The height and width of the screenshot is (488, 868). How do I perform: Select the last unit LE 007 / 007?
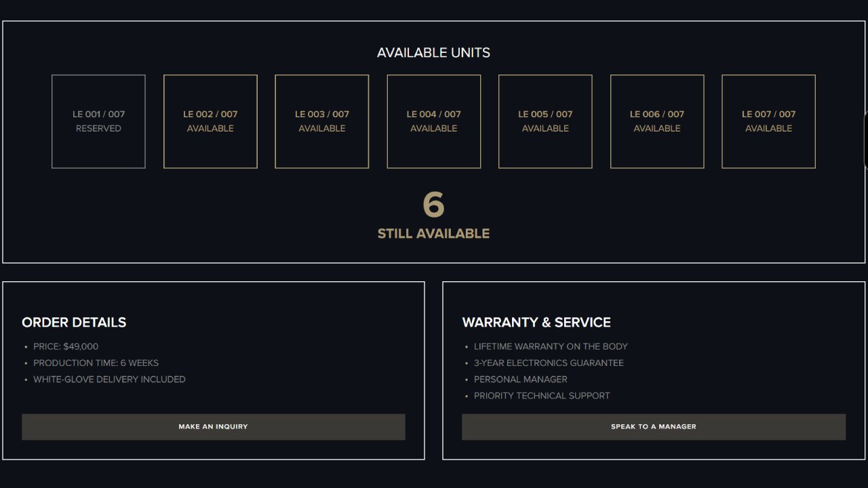click(x=768, y=121)
